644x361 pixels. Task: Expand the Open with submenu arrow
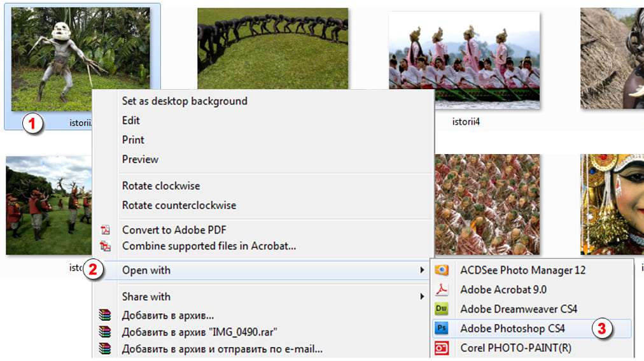pyautogui.click(x=422, y=271)
